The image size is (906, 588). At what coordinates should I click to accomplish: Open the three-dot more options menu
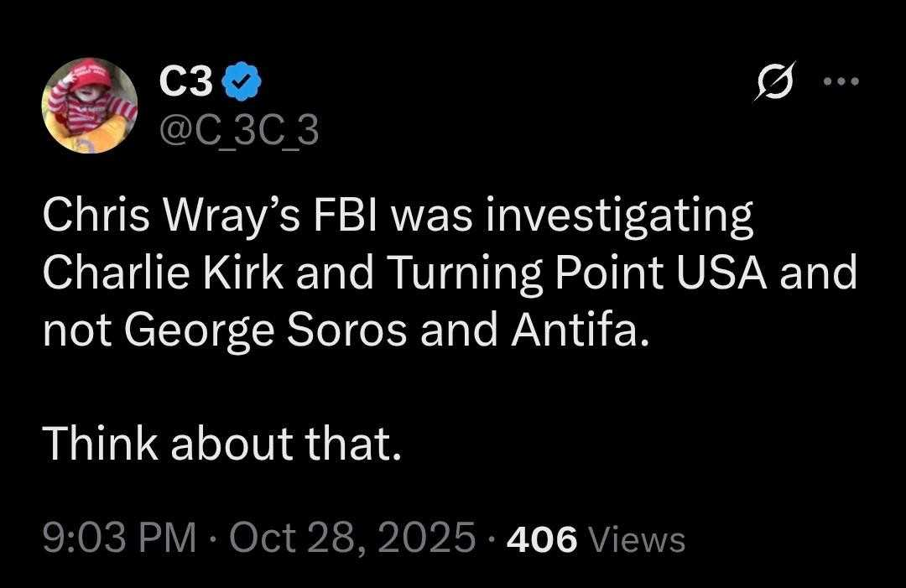[x=841, y=82]
